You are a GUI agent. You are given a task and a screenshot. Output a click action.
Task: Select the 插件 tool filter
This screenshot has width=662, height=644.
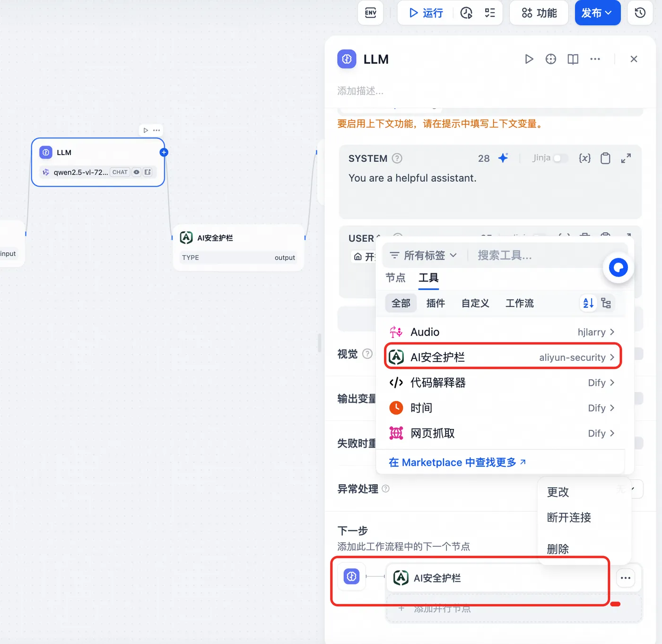click(436, 303)
